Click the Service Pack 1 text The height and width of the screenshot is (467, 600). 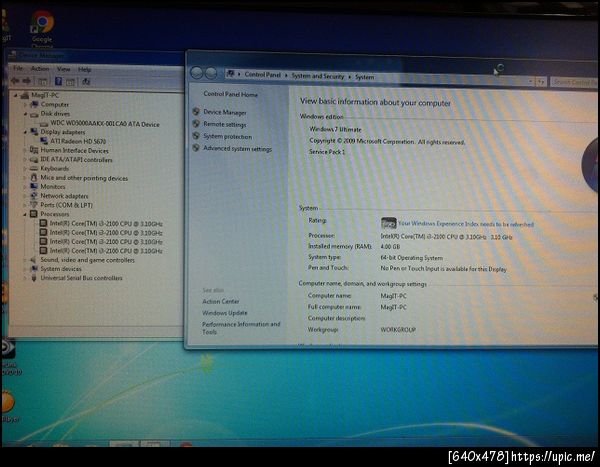pyautogui.click(x=327, y=152)
